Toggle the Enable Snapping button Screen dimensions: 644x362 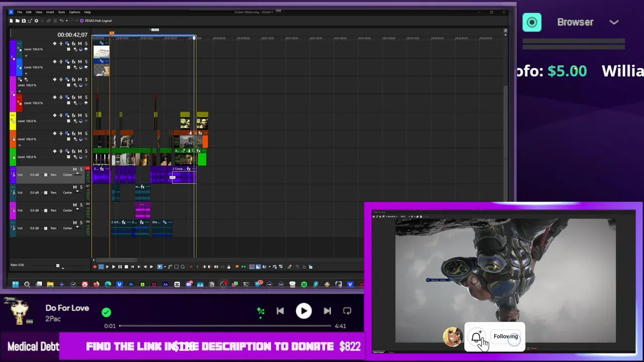(x=252, y=266)
